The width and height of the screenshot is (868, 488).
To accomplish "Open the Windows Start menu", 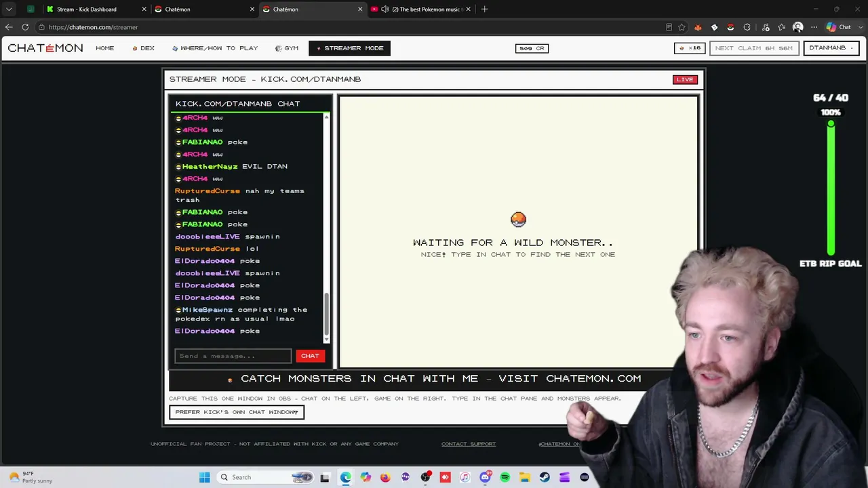I will 205,477.
